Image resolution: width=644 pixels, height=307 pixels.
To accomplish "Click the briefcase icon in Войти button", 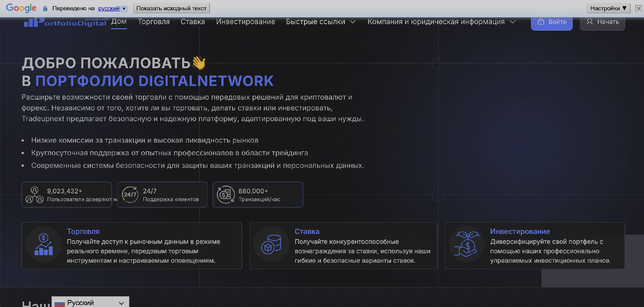I will (541, 22).
